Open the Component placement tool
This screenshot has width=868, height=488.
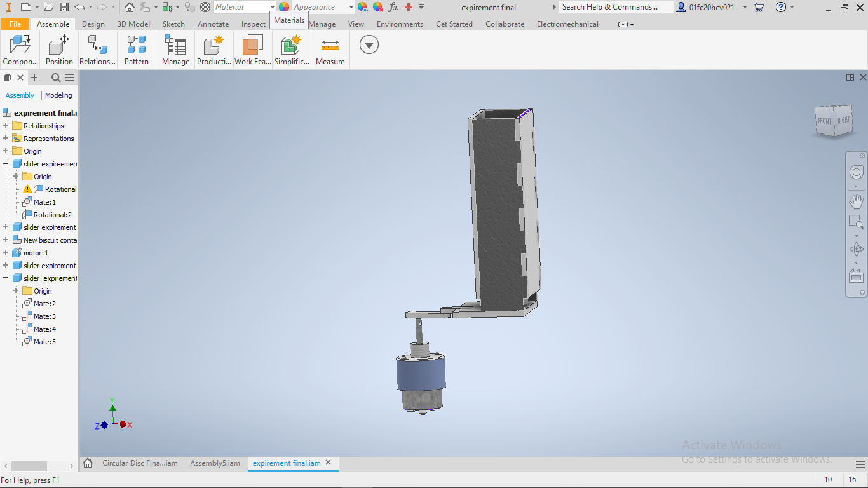pyautogui.click(x=20, y=50)
